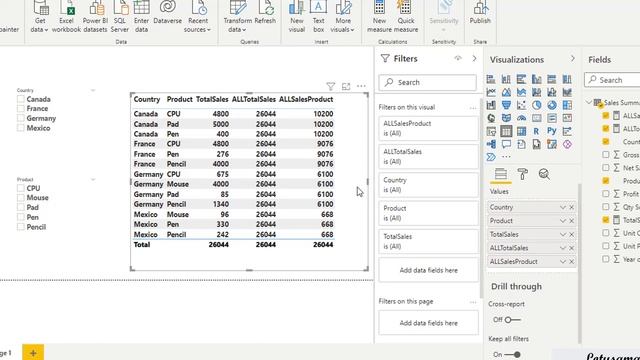The image size is (640, 360).
Task: Connect to SQL Server
Action: click(120, 17)
